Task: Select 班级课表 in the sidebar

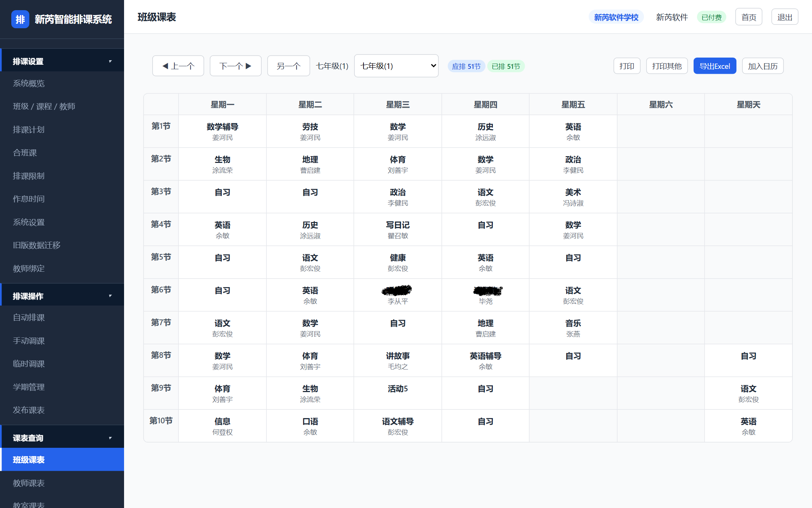Action: (x=62, y=459)
